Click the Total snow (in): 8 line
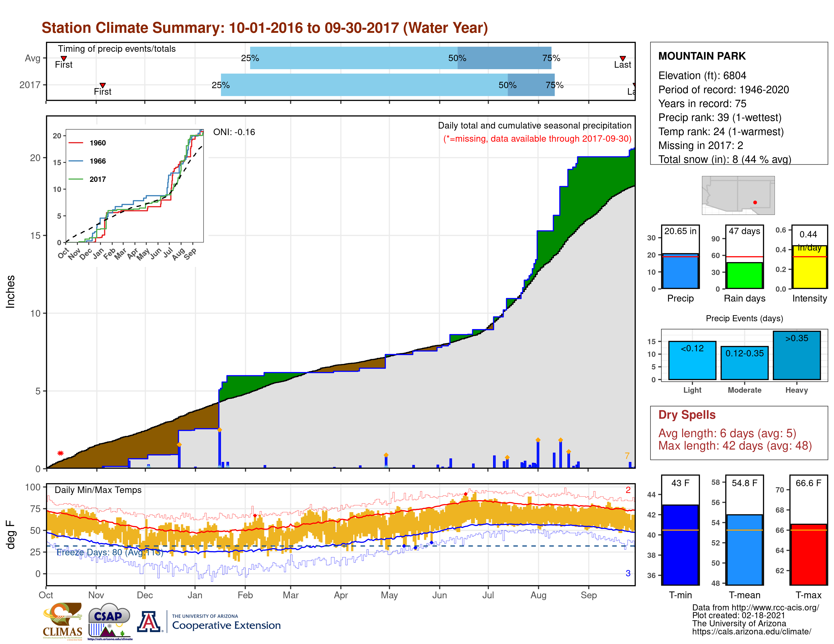 coord(725,159)
